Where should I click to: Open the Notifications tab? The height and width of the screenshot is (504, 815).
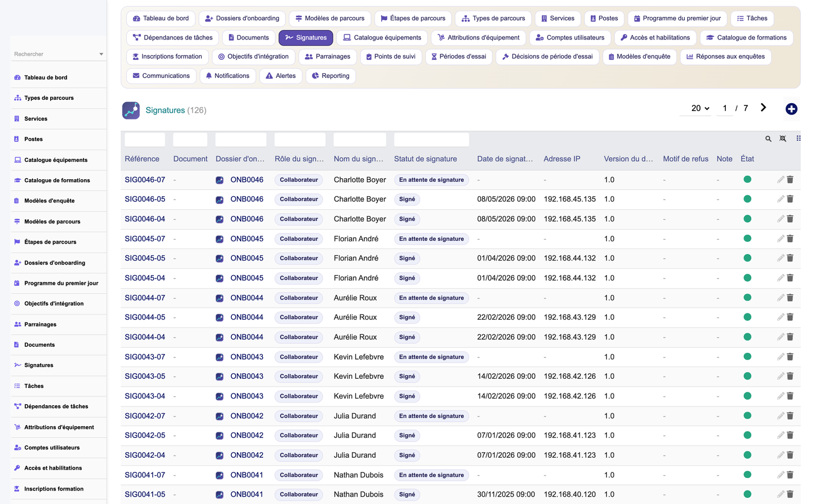pos(228,76)
